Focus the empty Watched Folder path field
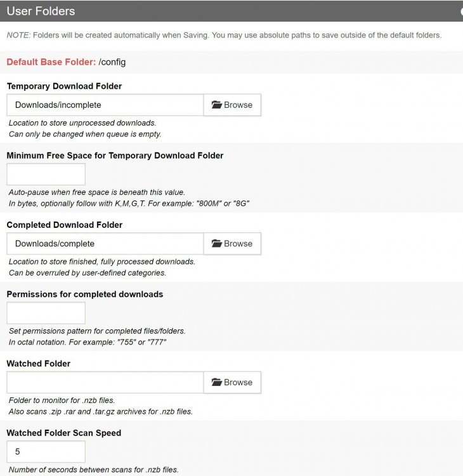463x476 pixels. (105, 382)
